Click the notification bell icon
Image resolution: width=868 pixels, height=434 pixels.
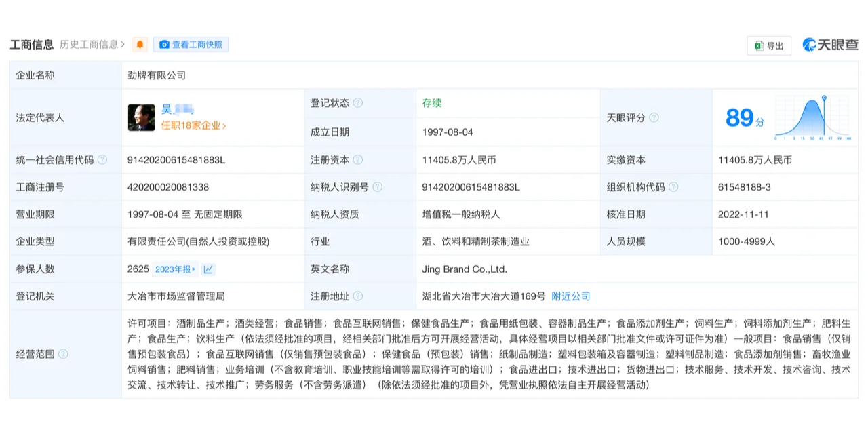click(x=139, y=44)
